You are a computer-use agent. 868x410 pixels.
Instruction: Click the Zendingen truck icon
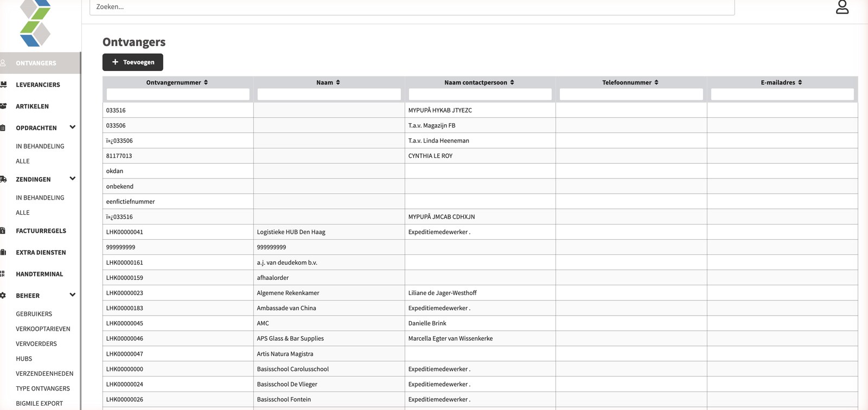click(x=3, y=179)
